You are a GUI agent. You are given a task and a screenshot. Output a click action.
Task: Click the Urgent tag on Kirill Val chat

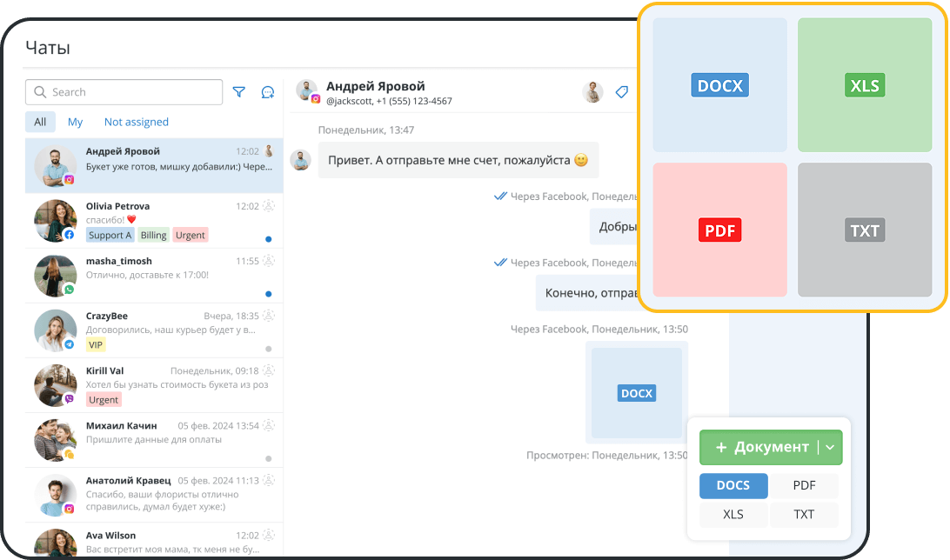point(104,400)
